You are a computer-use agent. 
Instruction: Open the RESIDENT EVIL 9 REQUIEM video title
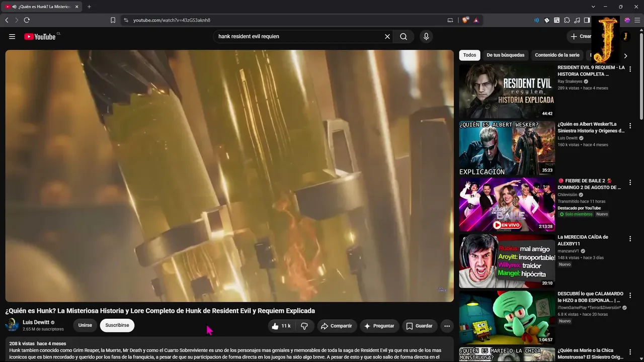tap(591, 71)
